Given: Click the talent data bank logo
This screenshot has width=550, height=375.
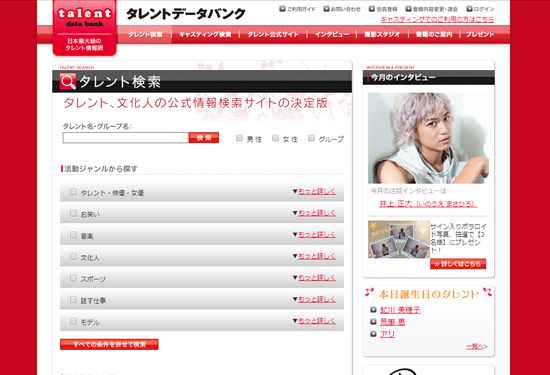Looking at the screenshot, I should [85, 28].
